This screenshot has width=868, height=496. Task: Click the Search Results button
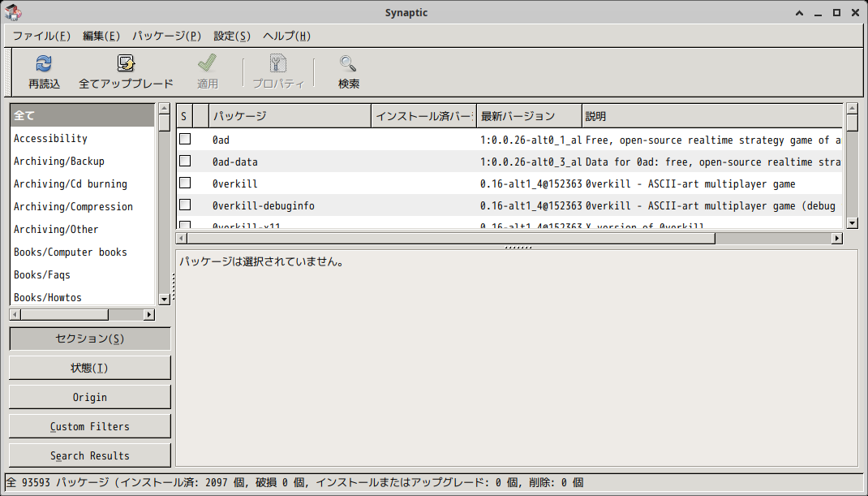coord(90,456)
